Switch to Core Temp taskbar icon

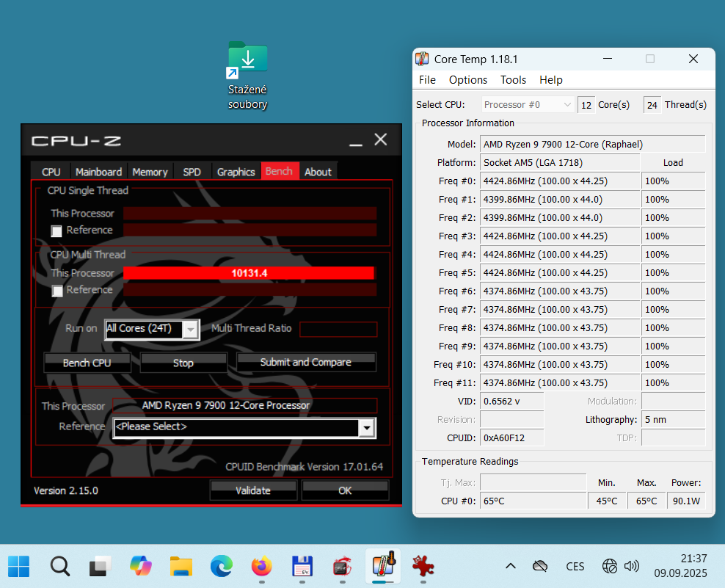pos(383,566)
